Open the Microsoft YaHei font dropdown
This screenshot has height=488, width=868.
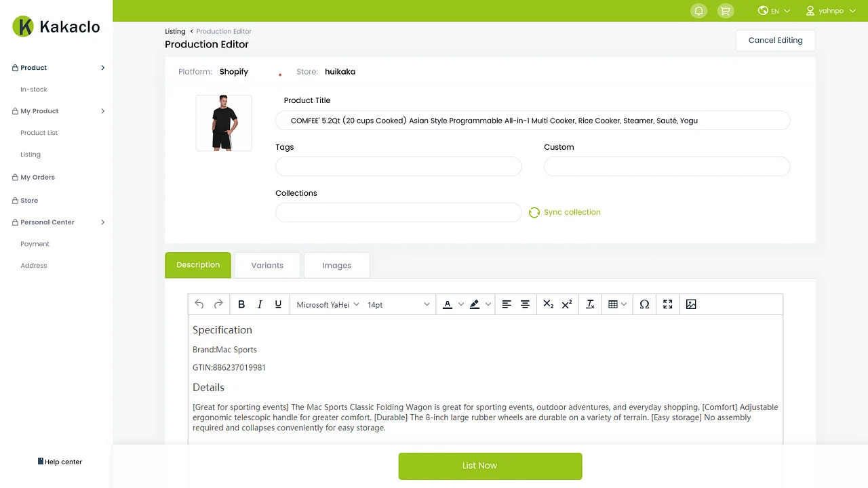[x=328, y=305]
